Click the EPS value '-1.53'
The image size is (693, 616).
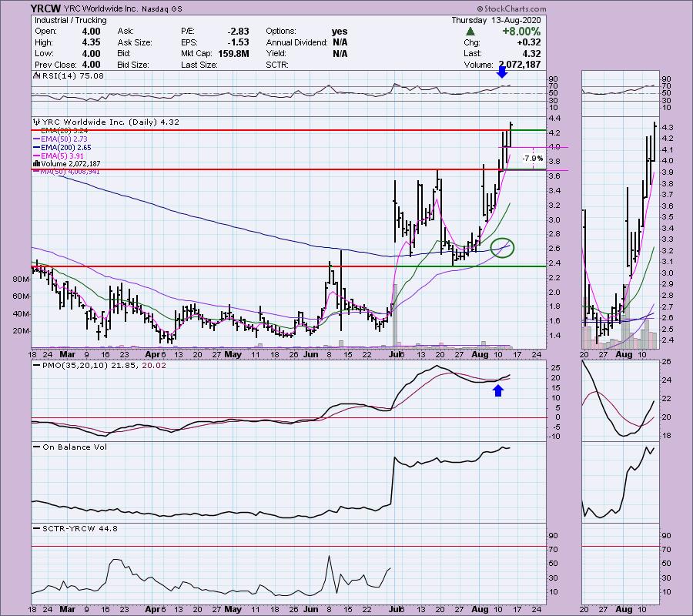[x=238, y=42]
